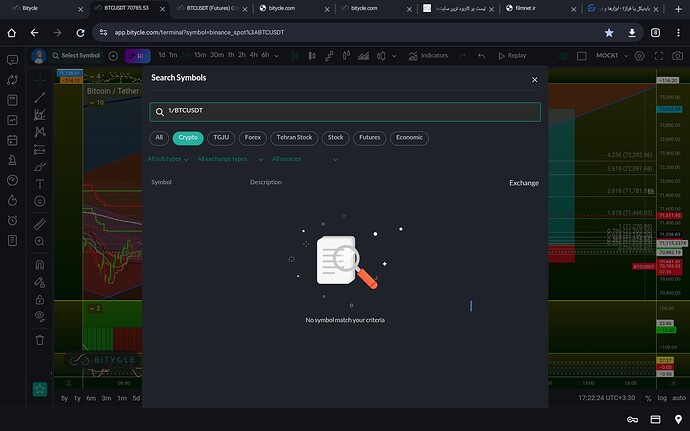690x431 pixels.
Task: Expand the All sources dropdown
Action: [x=305, y=159]
